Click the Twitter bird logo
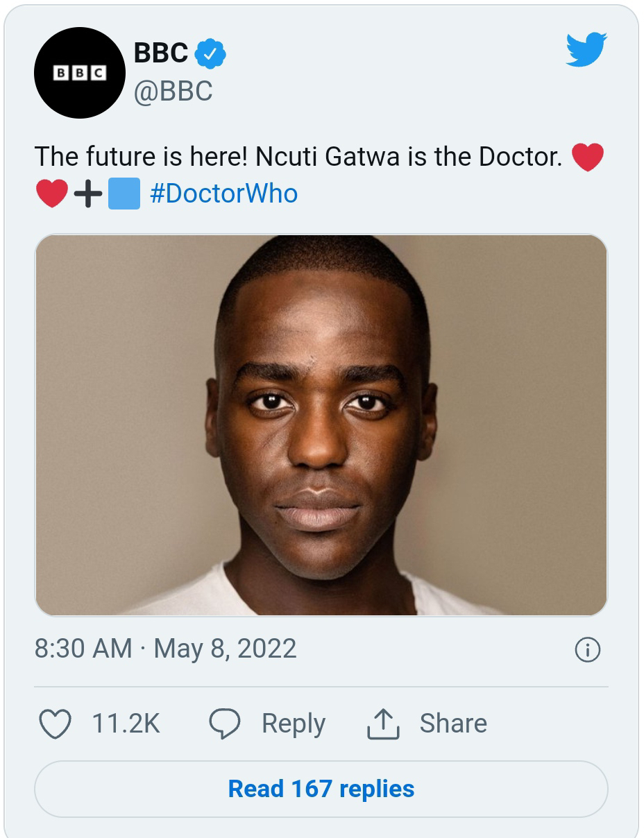The width and height of the screenshot is (644, 838). point(586,49)
